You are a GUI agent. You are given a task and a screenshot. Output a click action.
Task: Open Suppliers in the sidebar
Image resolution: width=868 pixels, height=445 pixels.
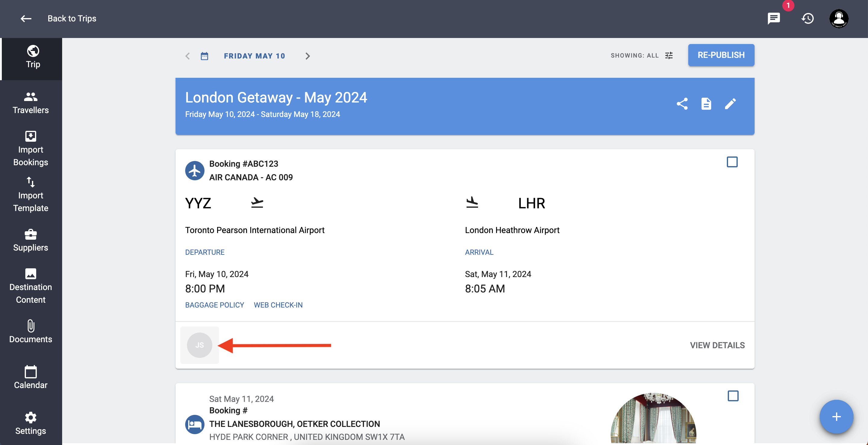31,241
